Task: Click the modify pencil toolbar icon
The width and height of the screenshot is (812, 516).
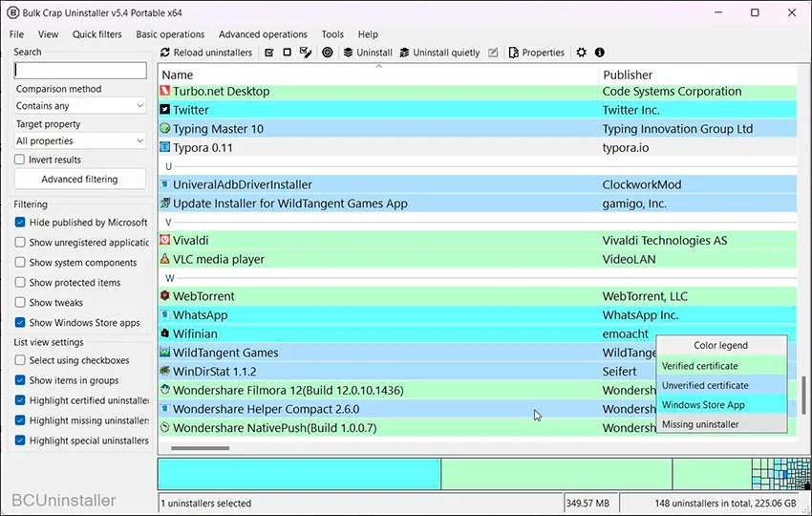Action: (x=494, y=53)
